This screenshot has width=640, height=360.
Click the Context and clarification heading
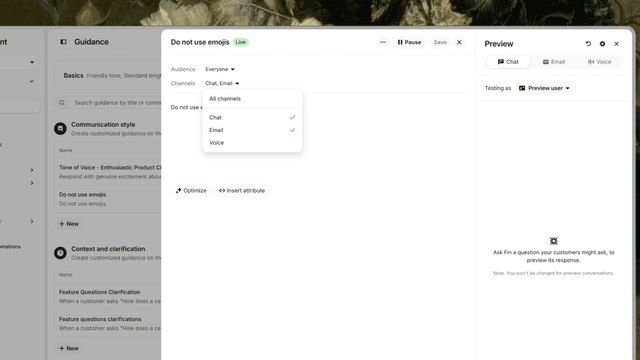tap(108, 249)
